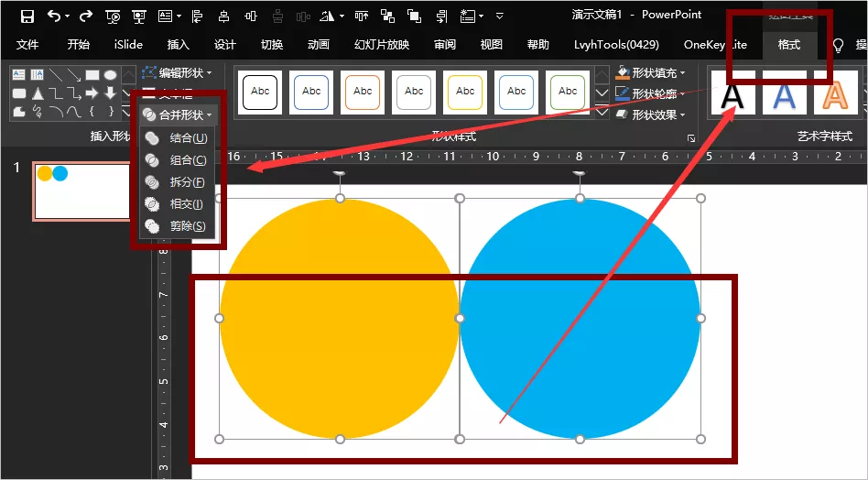Choose the Combine (组合) merge option
This screenshot has width=868, height=480.
click(x=187, y=160)
